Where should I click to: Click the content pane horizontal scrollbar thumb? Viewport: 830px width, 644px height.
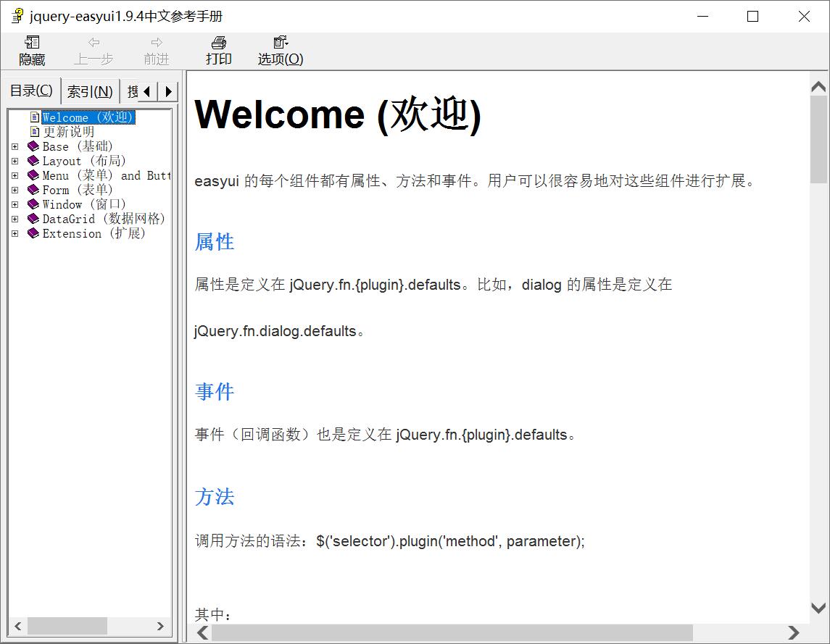point(452,632)
